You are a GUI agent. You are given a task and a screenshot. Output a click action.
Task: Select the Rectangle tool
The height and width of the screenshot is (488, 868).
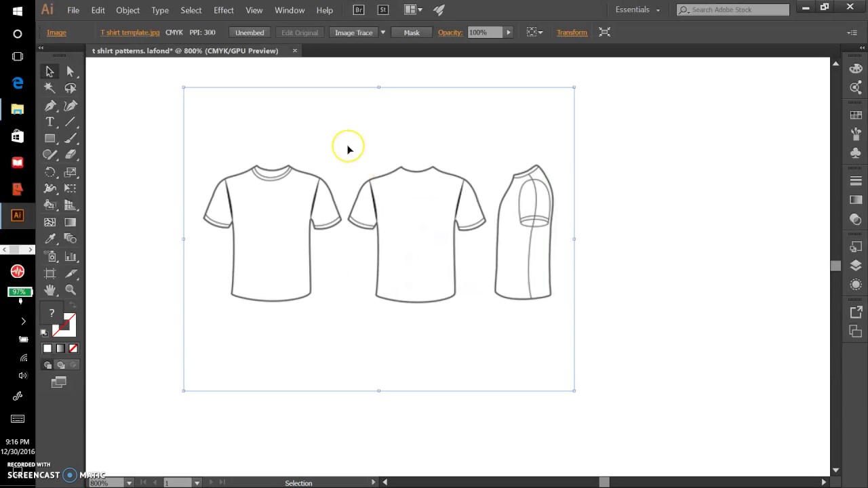[50, 138]
